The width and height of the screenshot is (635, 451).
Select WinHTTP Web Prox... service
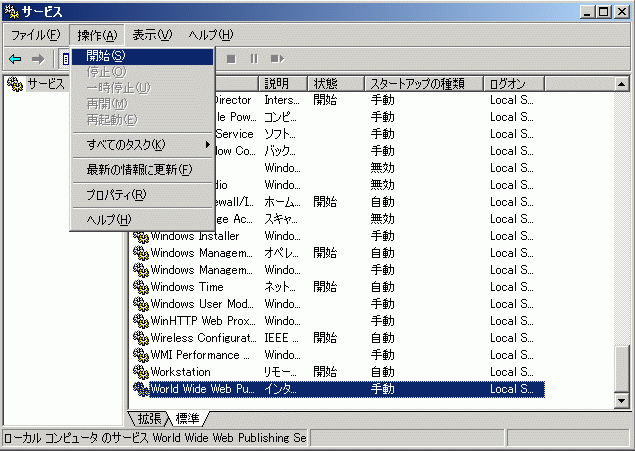339,321
